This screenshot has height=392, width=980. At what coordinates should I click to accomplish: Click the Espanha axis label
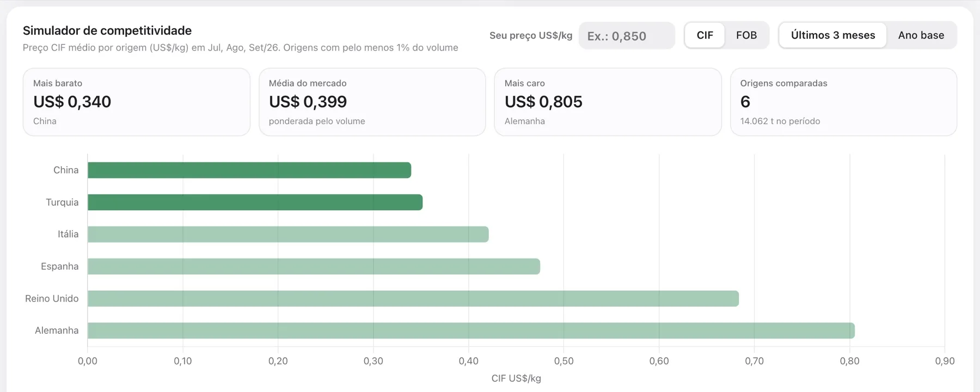60,266
